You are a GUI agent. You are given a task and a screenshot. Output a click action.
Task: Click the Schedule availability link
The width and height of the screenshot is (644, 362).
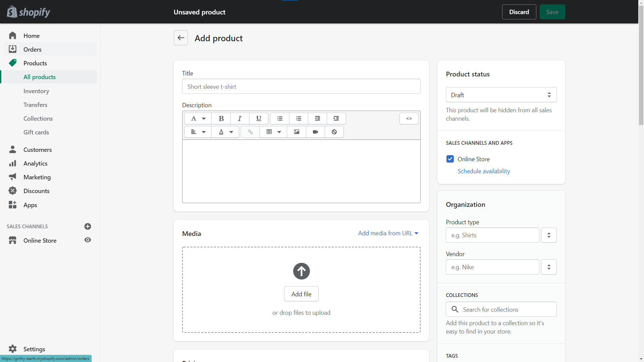pos(483,171)
